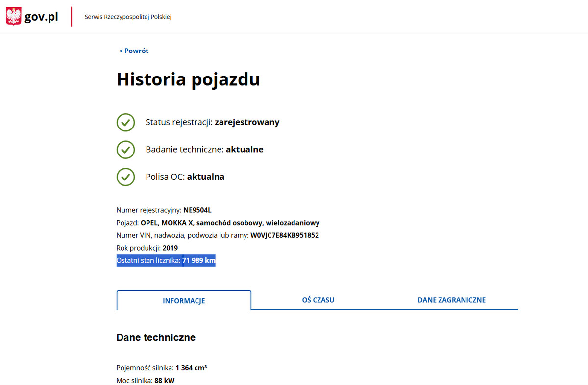The height and width of the screenshot is (385, 588).
Task: Click the green checkmark beside Badanie techniczne
Action: [125, 149]
